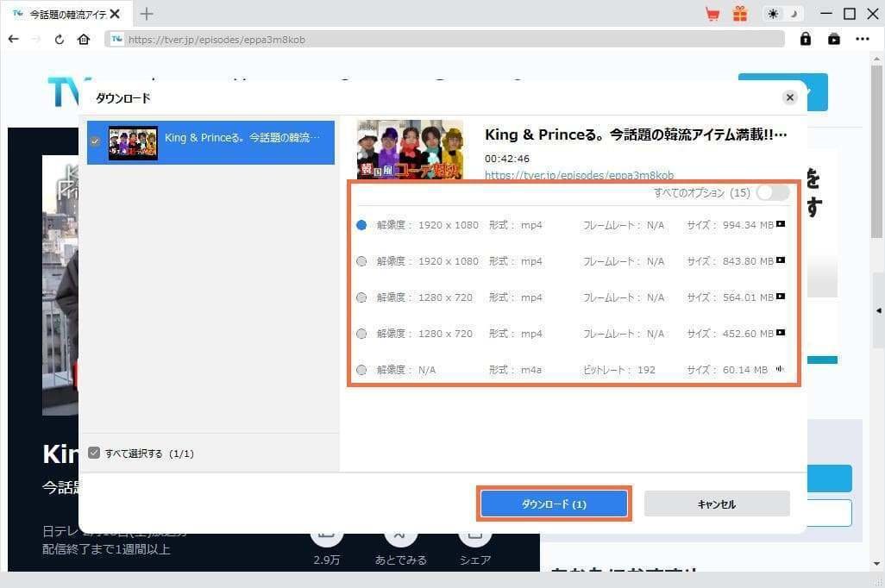Click the address bar URL field
885x588 pixels.
445,40
